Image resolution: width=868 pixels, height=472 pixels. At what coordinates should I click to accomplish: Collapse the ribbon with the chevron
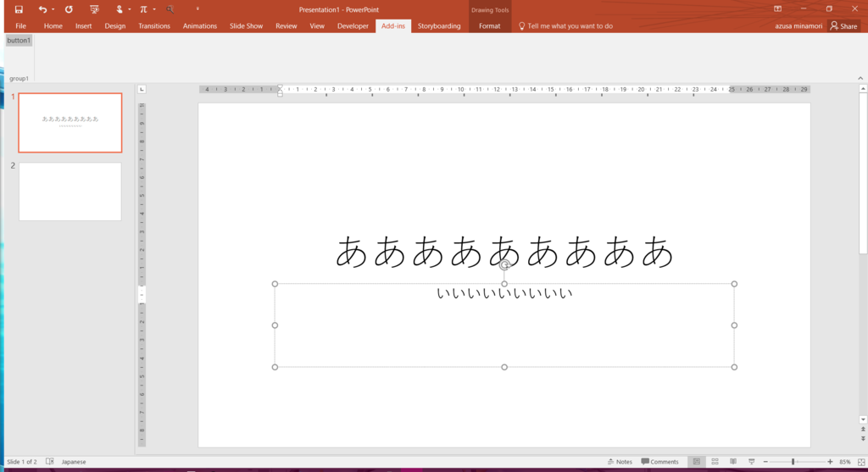pos(860,78)
